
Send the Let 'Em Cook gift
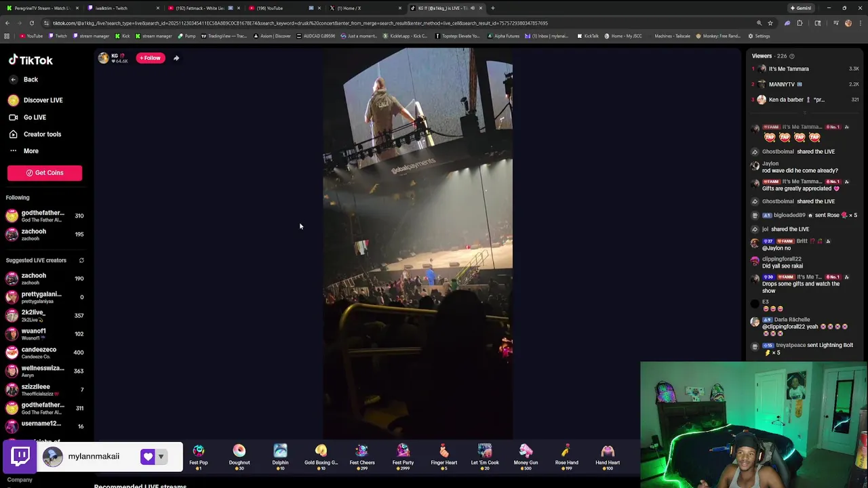coord(485,457)
